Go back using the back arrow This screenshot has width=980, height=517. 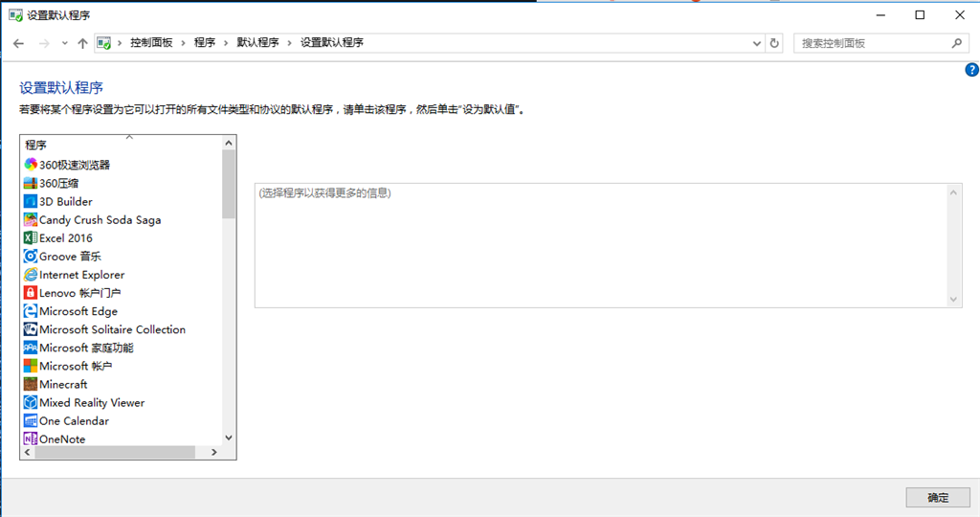pos(19,43)
